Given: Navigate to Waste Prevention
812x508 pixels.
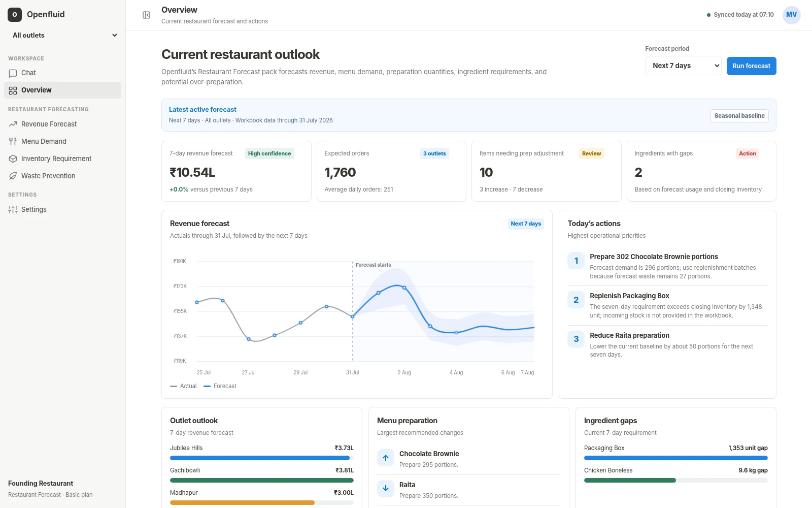Looking at the screenshot, I should pos(63,176).
